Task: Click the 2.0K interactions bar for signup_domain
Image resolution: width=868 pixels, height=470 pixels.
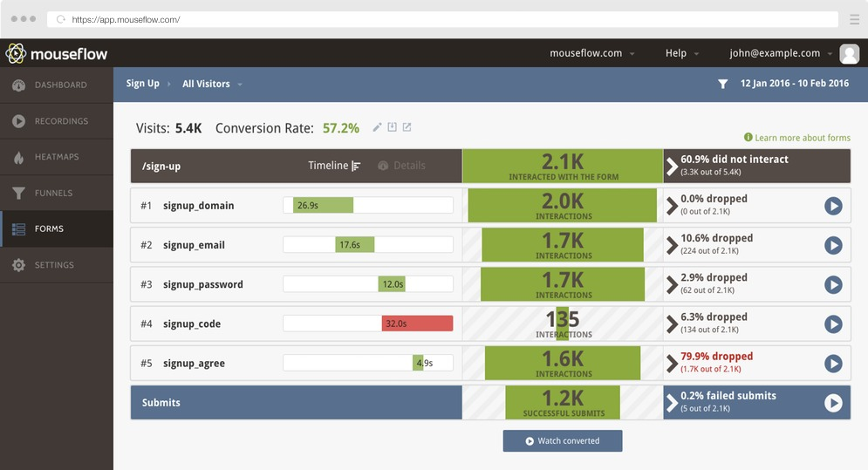Action: tap(563, 206)
